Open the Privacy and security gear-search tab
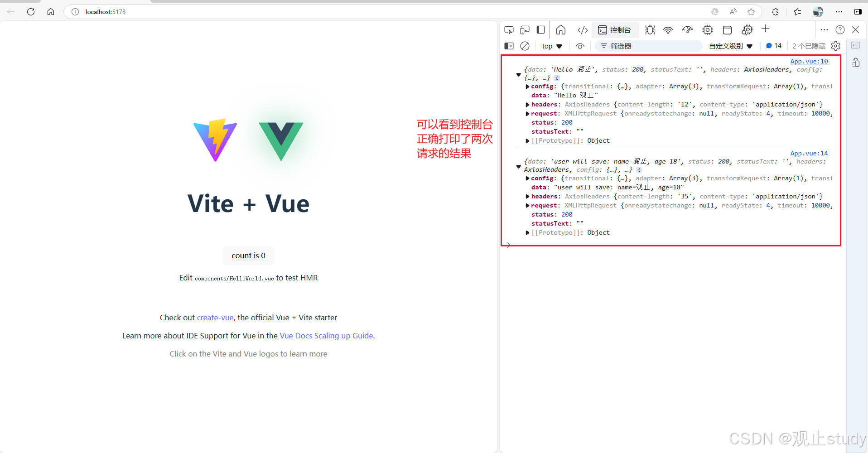Screen dimensions: 868x453 747,30
